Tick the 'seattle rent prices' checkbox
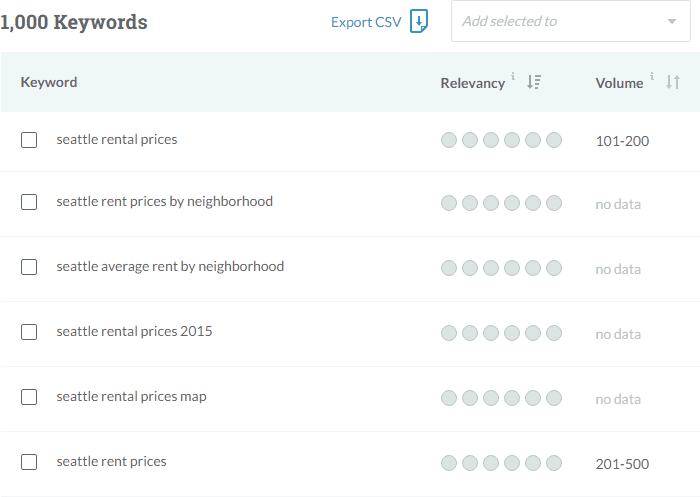700x497 pixels. click(x=29, y=462)
